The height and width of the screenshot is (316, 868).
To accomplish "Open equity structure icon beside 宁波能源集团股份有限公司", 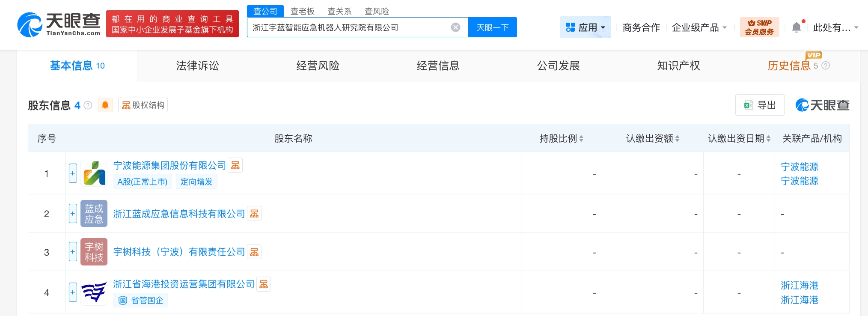I will (235, 166).
